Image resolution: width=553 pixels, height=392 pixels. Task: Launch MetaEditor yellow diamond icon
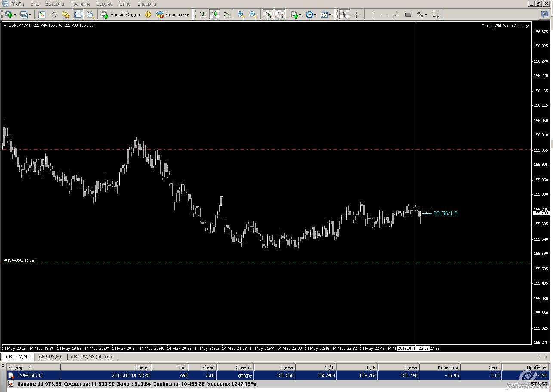pos(148,15)
